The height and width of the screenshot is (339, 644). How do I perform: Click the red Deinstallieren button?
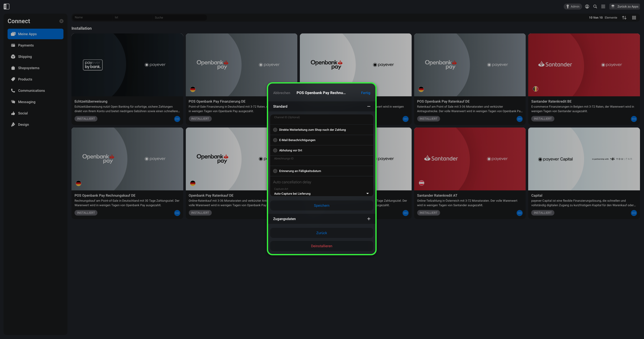point(322,246)
